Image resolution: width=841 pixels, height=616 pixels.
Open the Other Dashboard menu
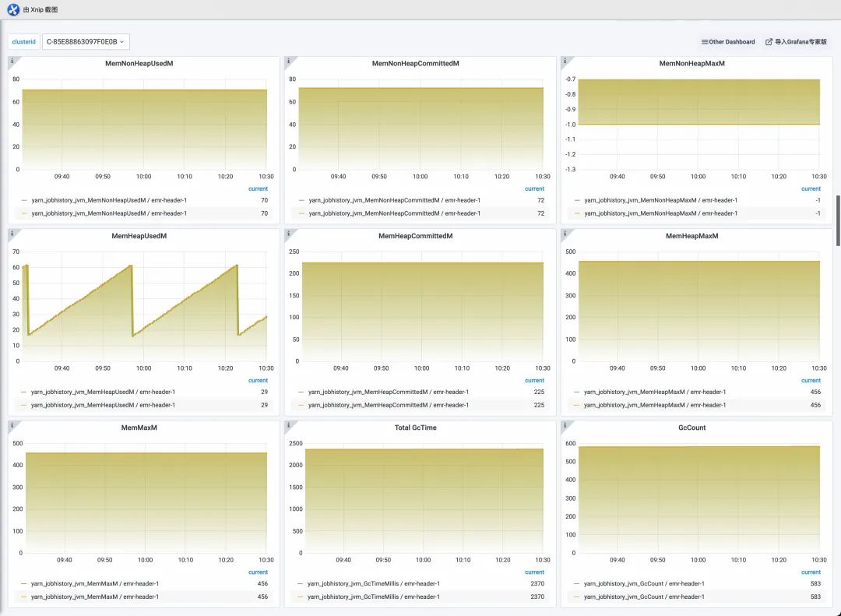[x=728, y=42]
